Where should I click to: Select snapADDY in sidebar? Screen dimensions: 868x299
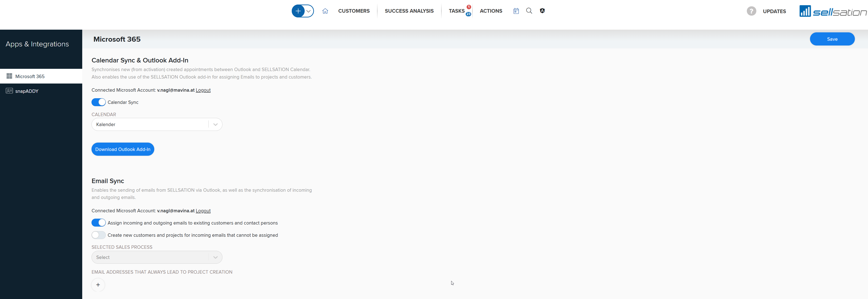(41, 91)
